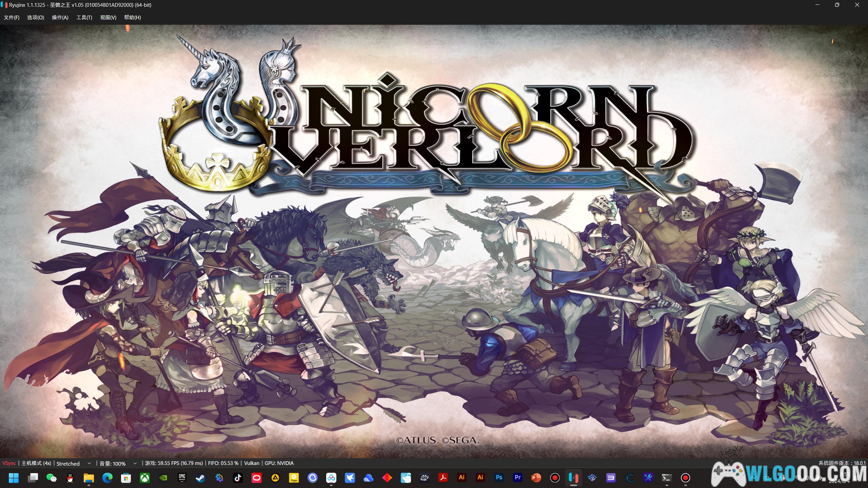Toggle VSync in the status bar

click(x=9, y=463)
